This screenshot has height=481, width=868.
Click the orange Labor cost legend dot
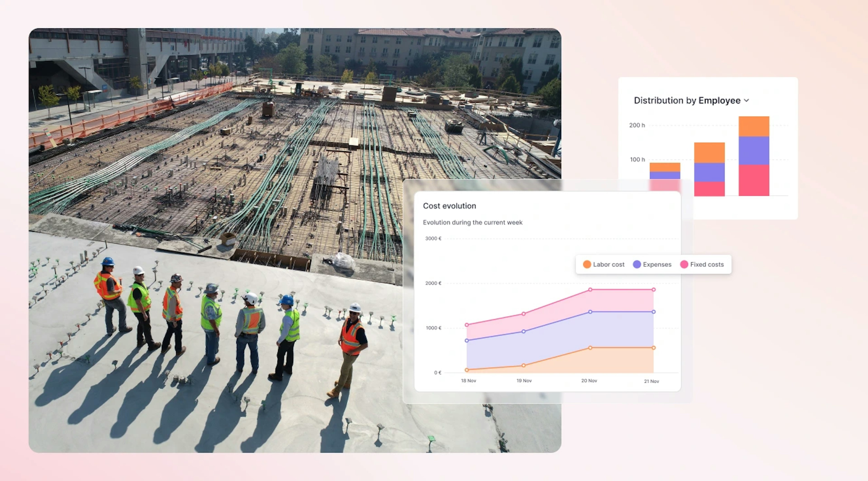coord(587,264)
